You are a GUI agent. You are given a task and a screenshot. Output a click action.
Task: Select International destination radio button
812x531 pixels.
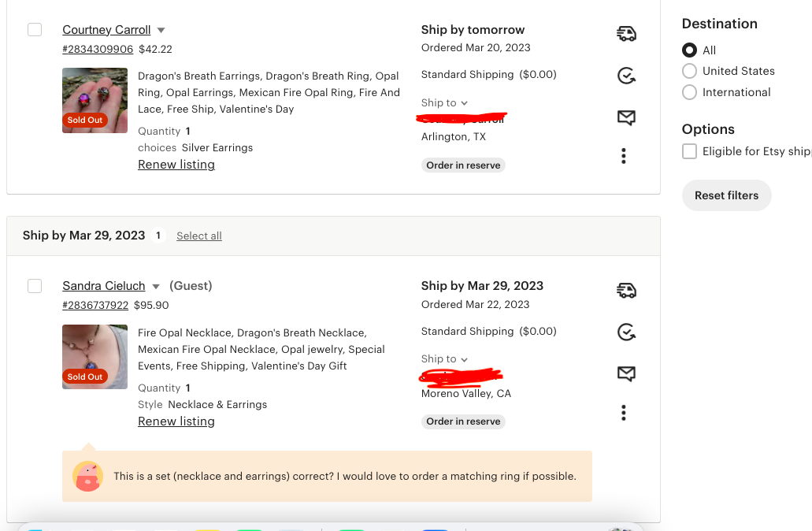click(x=689, y=92)
